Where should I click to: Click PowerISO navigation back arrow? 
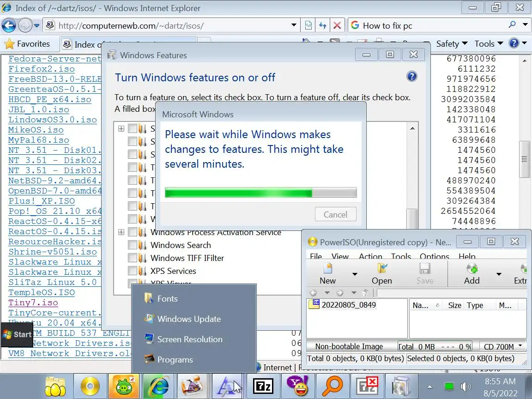313,292
